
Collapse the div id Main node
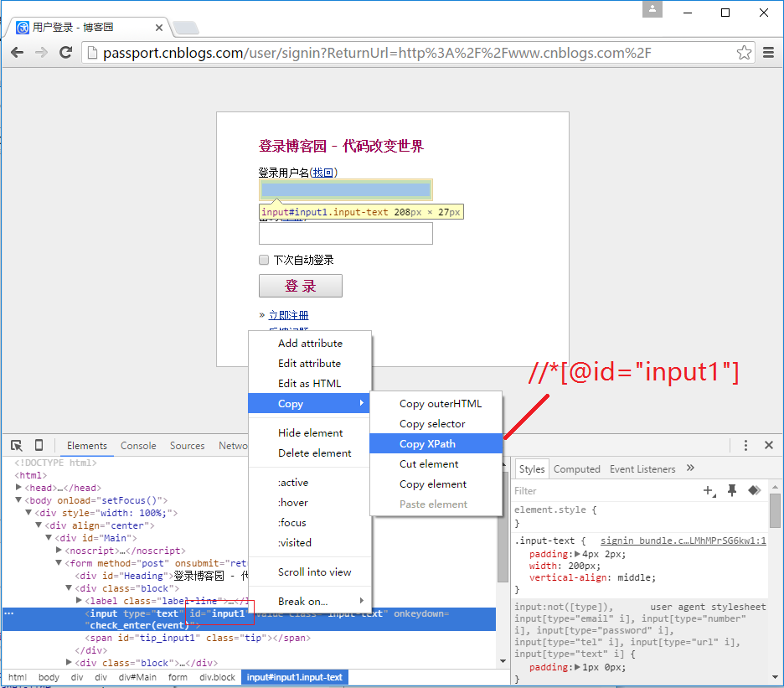[49, 537]
